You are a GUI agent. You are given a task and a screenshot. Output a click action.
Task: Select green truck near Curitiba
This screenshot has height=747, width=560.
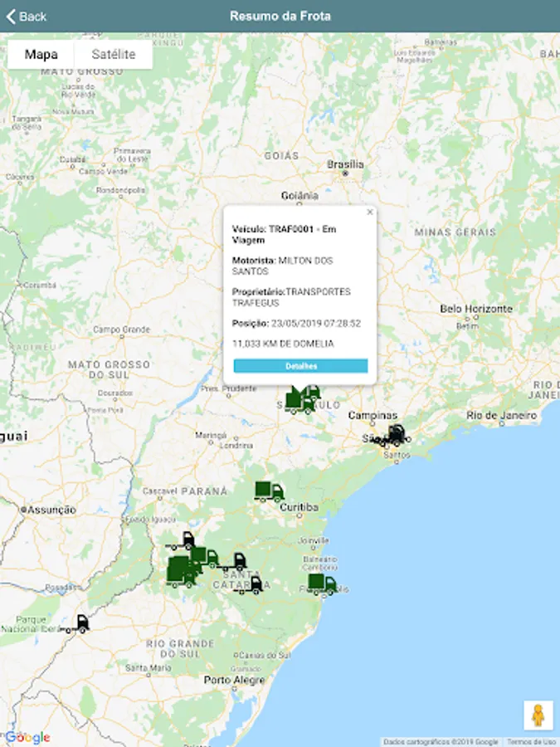[x=269, y=491]
